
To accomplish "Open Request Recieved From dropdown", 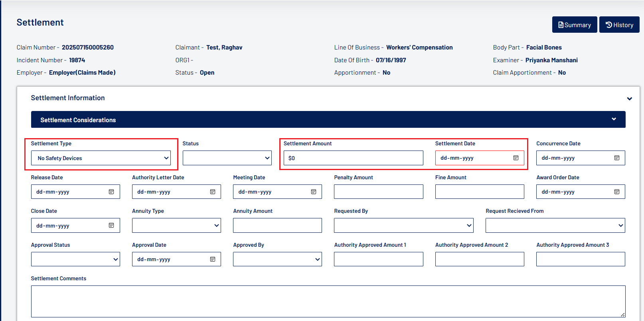I will pyautogui.click(x=555, y=226).
